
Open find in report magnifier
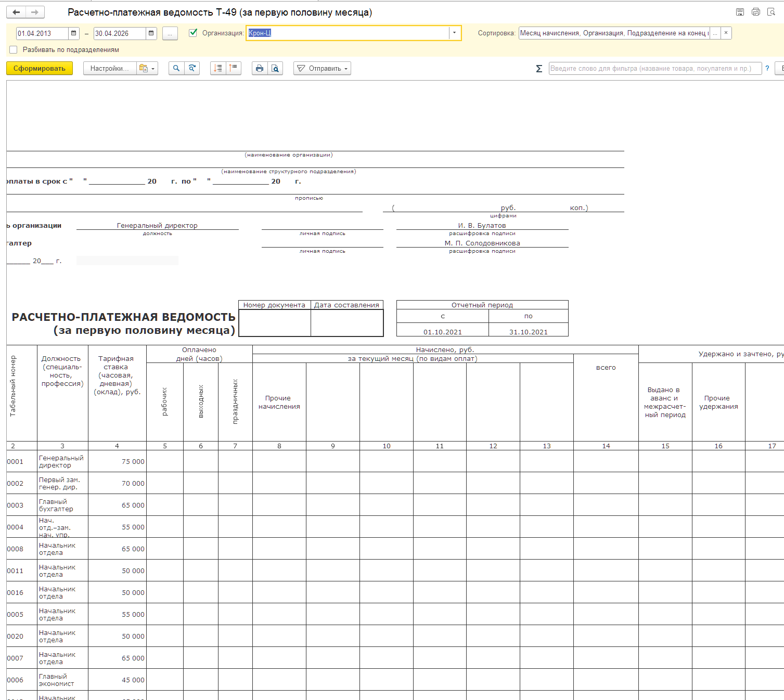(176, 68)
